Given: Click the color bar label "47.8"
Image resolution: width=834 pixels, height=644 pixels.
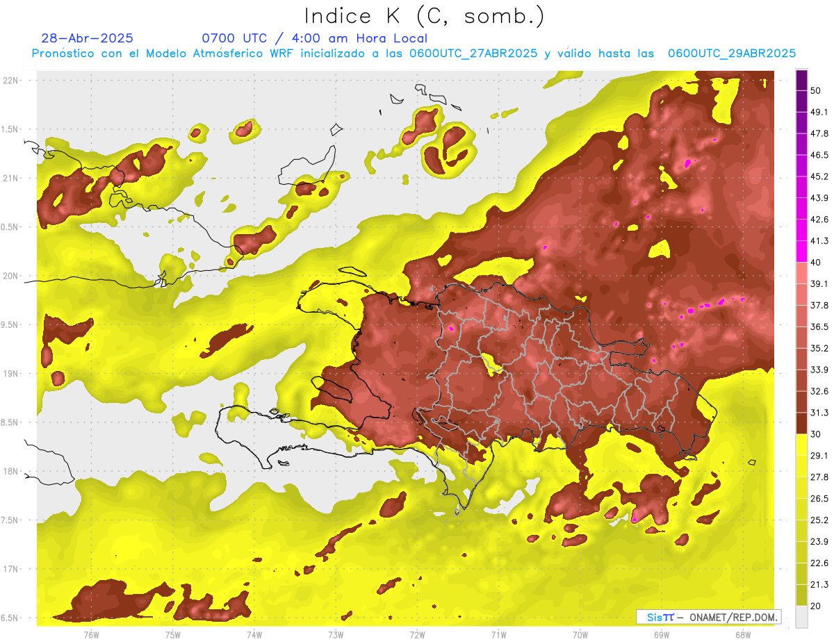Looking at the screenshot, I should tap(819, 133).
